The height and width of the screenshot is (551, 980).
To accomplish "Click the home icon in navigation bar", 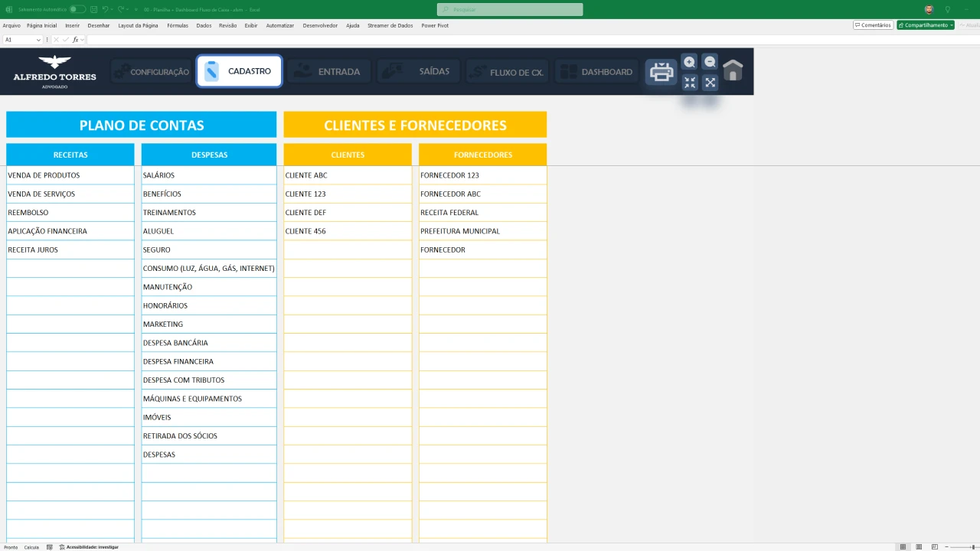I will [733, 71].
